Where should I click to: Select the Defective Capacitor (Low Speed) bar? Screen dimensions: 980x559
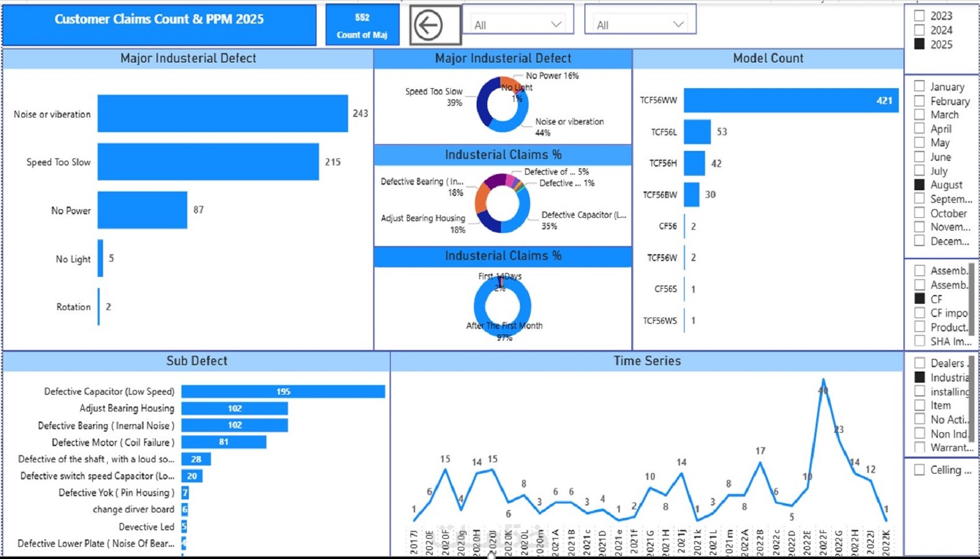[283, 391]
